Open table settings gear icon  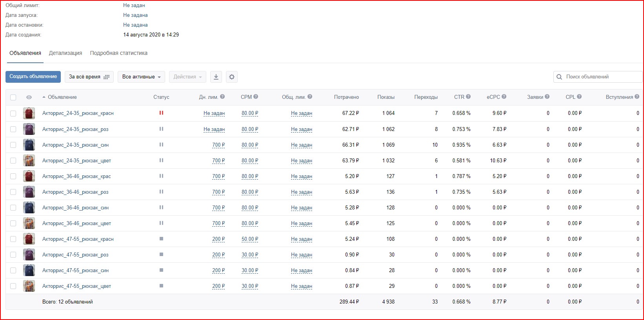[x=232, y=77]
